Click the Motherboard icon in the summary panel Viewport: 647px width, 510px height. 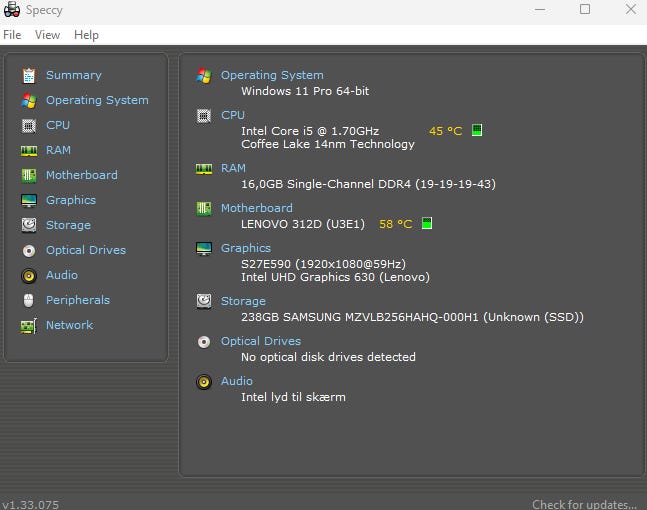[x=204, y=208]
